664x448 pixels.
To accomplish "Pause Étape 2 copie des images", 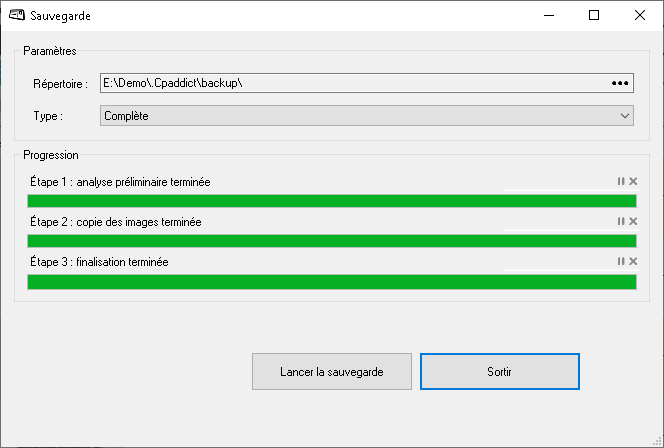I will coord(621,221).
